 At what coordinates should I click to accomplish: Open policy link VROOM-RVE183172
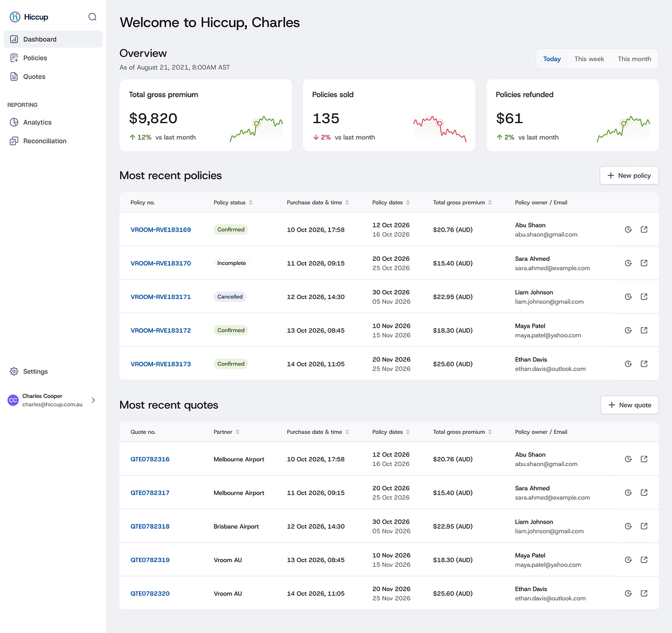pos(161,331)
